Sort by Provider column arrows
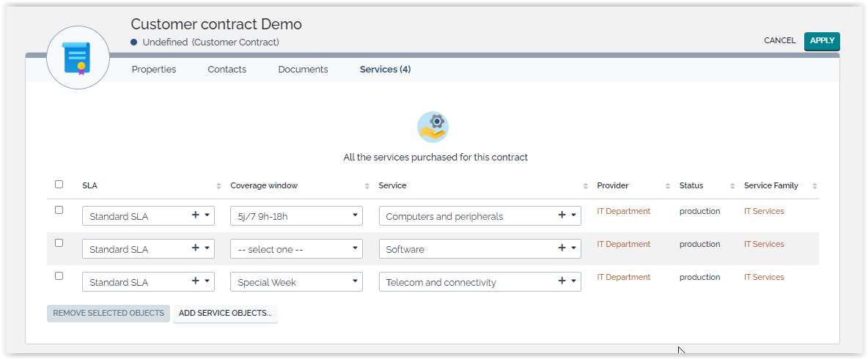This screenshot has width=868, height=359. pyautogui.click(x=667, y=186)
